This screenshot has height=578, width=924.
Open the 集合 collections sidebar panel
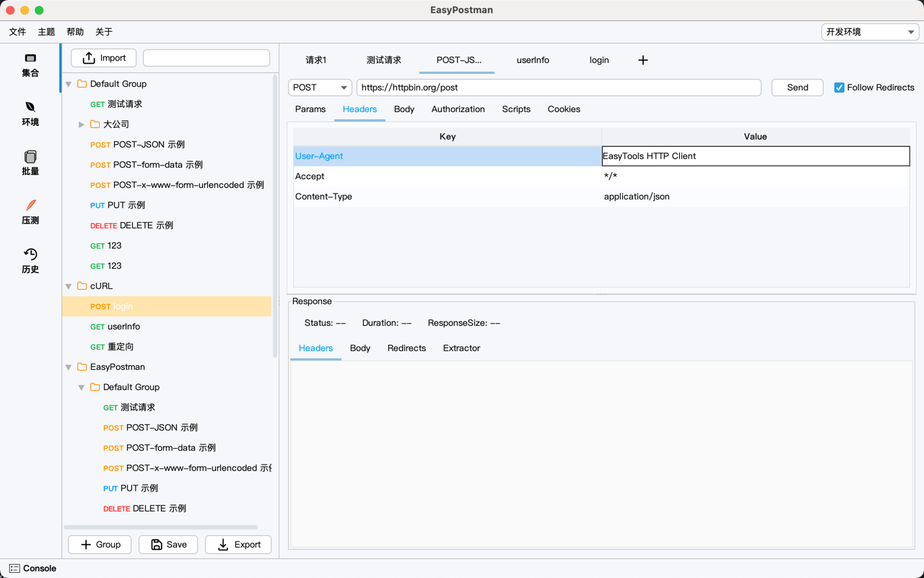click(30, 65)
